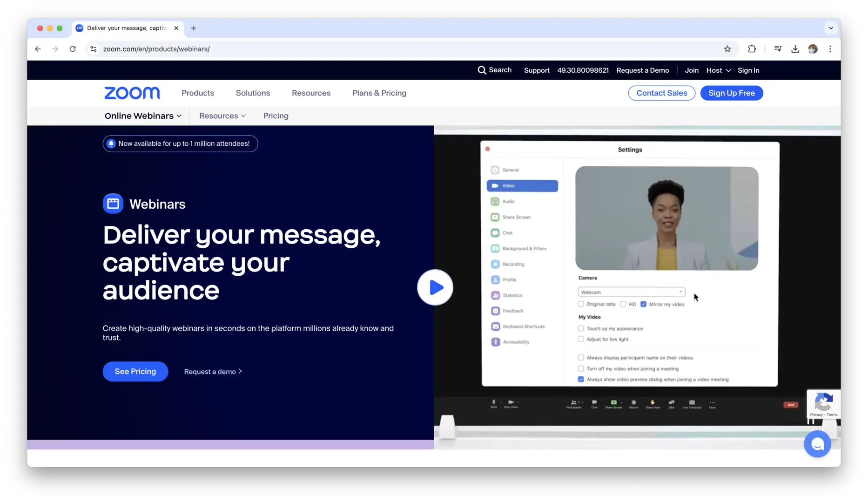Follow the Request a demo link in hero

point(213,372)
